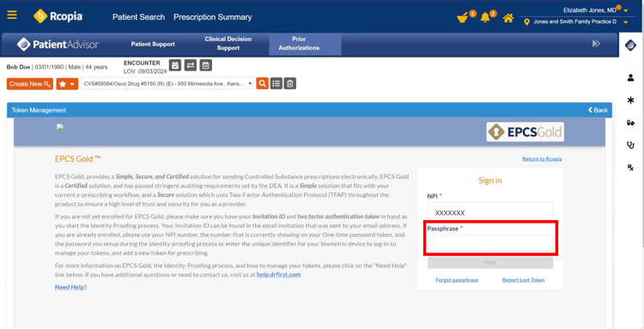Image resolution: width=644 pixels, height=329 pixels.
Task: Go Back from Token Management
Action: 598,110
